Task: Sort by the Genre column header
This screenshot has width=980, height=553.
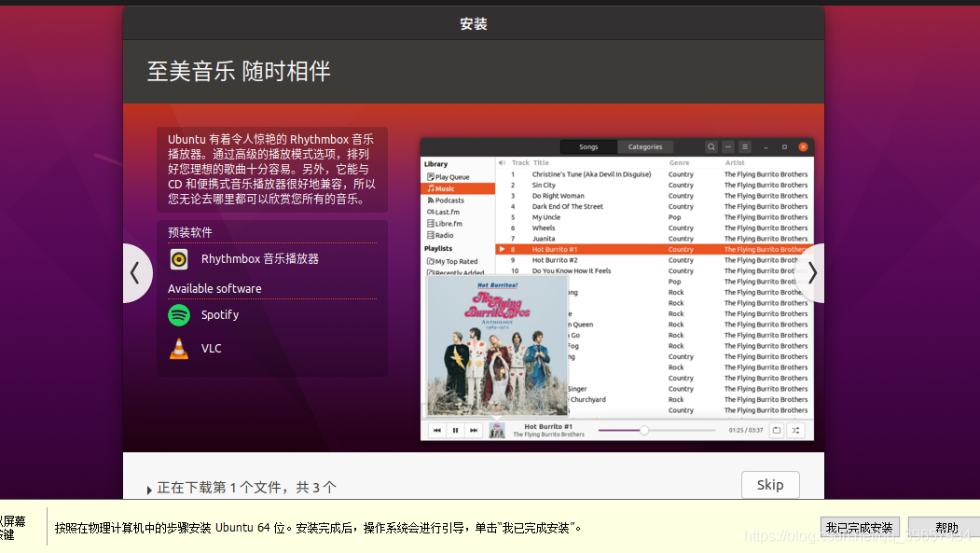Action: [679, 162]
